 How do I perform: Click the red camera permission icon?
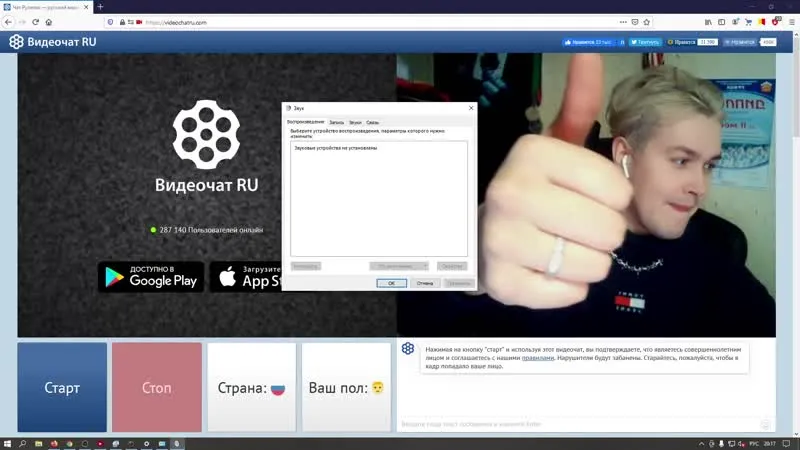pyautogui.click(x=139, y=22)
